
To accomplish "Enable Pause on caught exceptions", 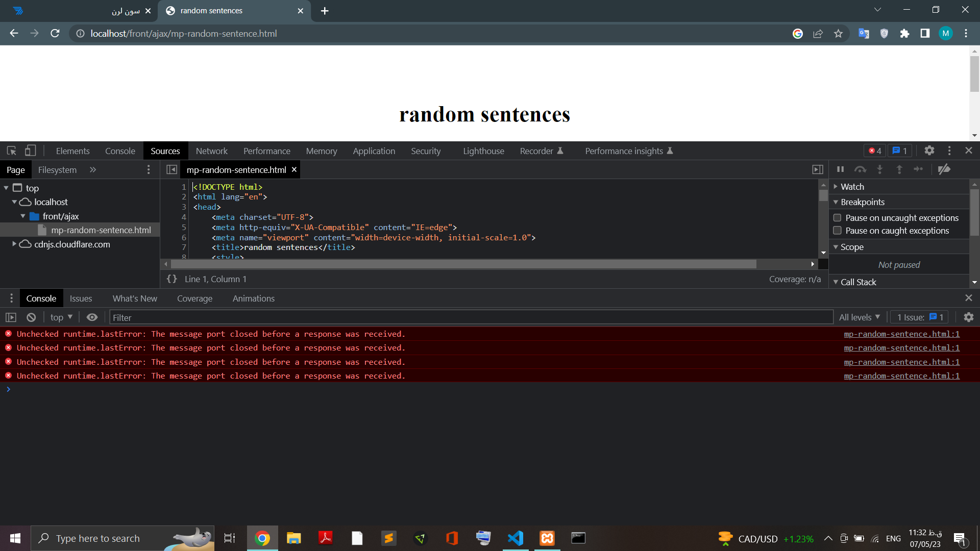I will click(837, 231).
